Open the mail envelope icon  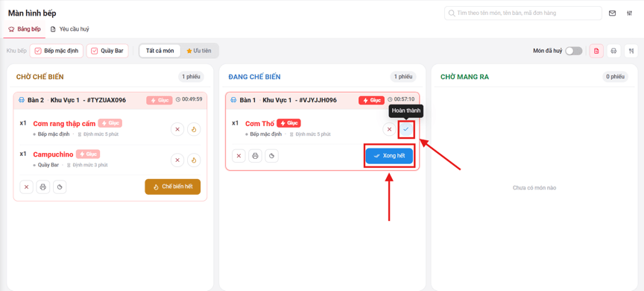click(x=612, y=13)
